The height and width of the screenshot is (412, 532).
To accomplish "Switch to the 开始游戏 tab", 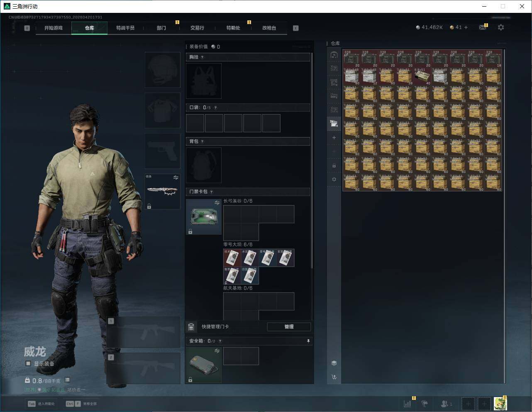I will click(x=54, y=28).
